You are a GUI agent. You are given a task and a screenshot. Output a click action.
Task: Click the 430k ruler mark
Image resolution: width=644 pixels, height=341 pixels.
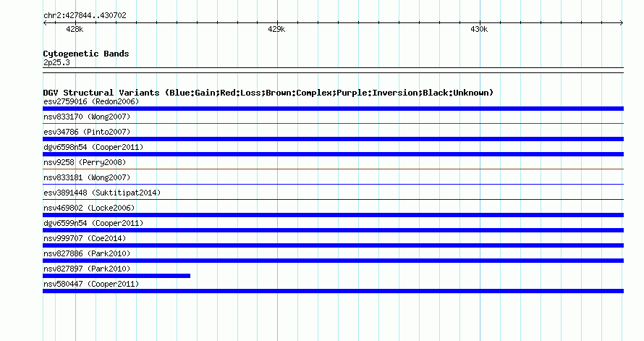pyautogui.click(x=479, y=29)
